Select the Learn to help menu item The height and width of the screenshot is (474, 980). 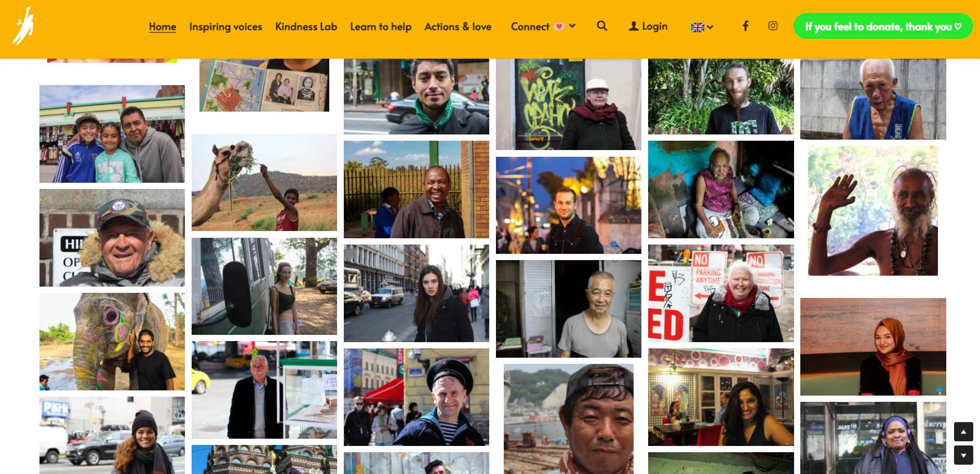[x=381, y=26]
